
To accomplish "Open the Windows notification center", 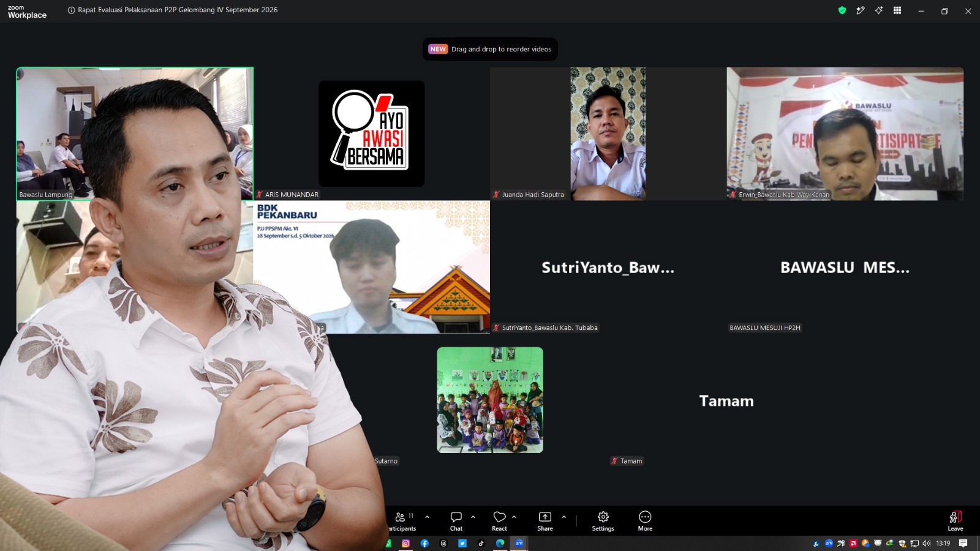I will 963,543.
